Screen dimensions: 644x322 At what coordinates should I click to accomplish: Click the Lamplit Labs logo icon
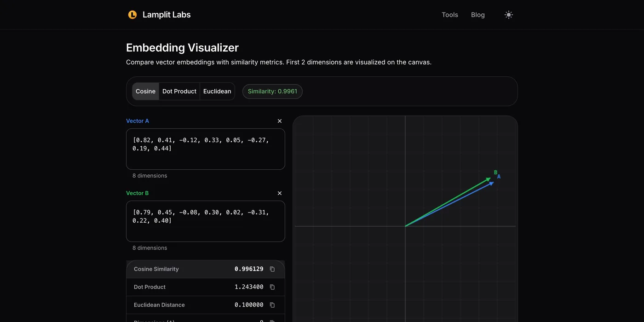click(x=132, y=15)
